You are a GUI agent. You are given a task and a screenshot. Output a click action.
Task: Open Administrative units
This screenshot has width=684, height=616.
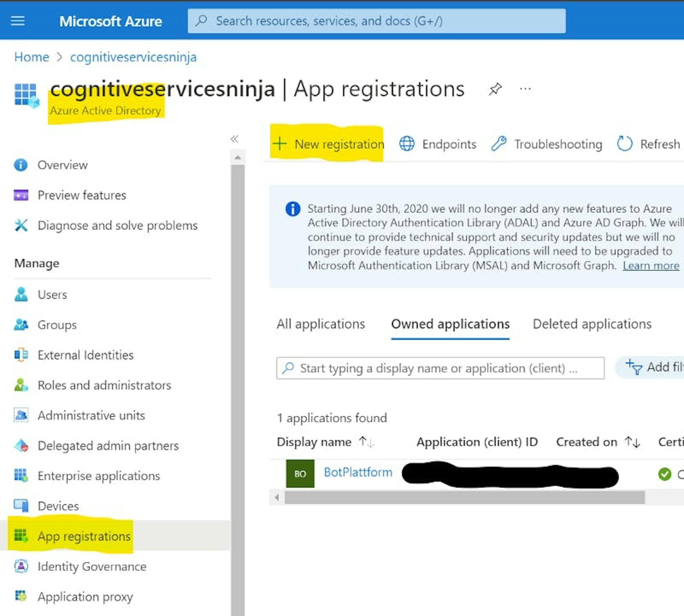coord(91,416)
